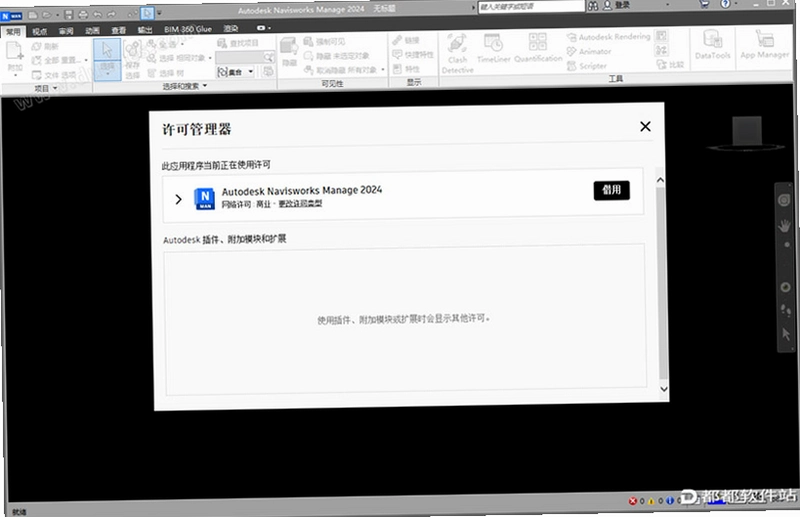Click the 文件 选项 file options icon
Viewport: 800px width, 517px height.
(36, 75)
